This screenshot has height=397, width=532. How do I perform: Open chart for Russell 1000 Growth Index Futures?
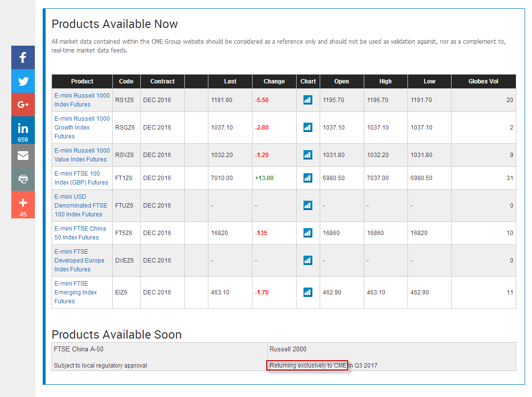pos(308,128)
